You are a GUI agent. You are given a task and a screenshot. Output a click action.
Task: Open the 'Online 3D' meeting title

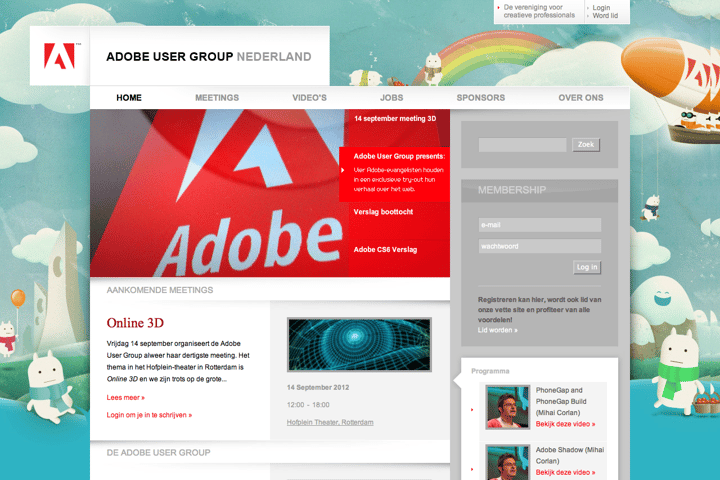pyautogui.click(x=135, y=323)
